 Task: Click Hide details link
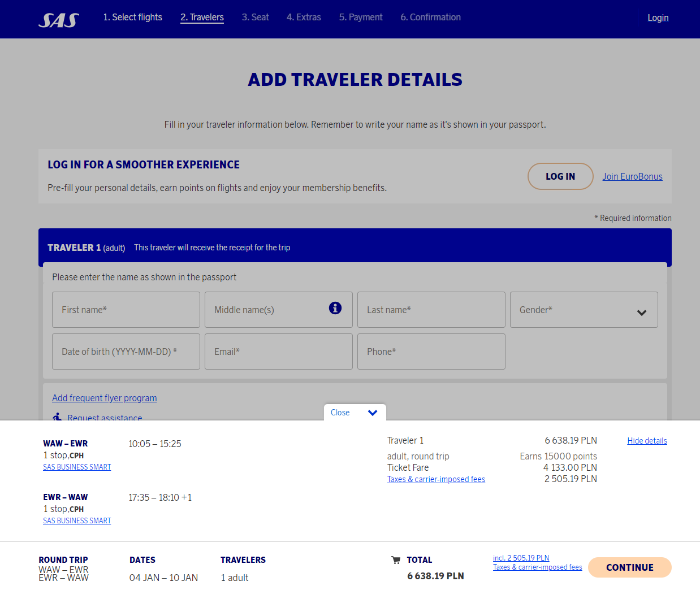point(647,441)
